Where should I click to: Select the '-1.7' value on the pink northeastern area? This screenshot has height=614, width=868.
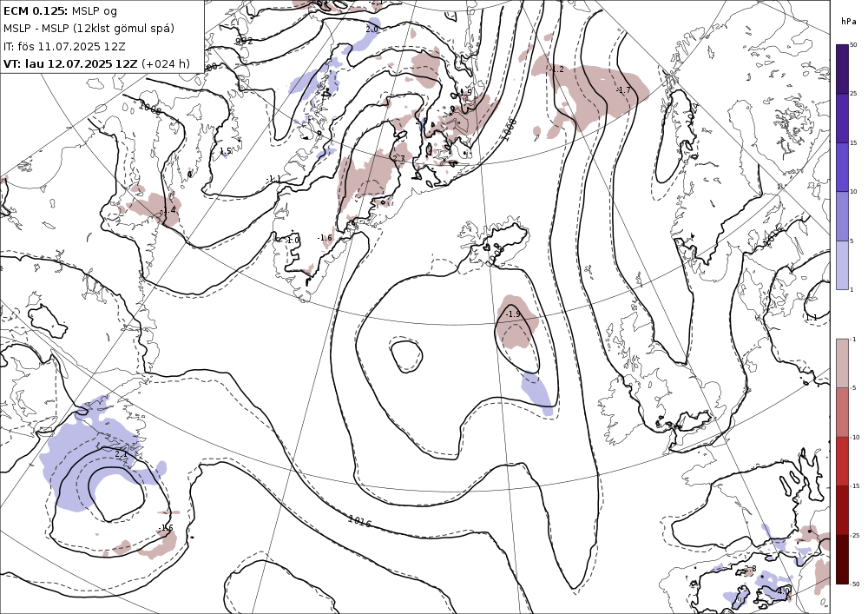[x=623, y=89]
